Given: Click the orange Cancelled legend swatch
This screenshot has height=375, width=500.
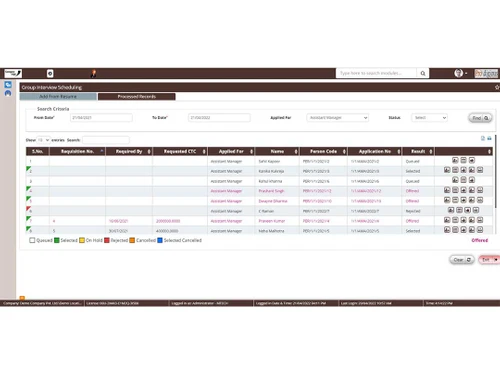Looking at the screenshot, I should point(132,240).
